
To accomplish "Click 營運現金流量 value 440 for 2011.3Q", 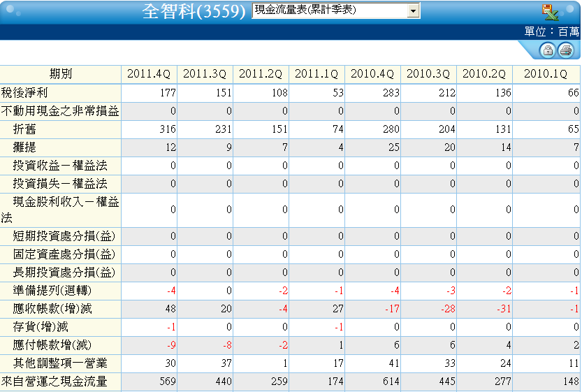I will tap(224, 382).
